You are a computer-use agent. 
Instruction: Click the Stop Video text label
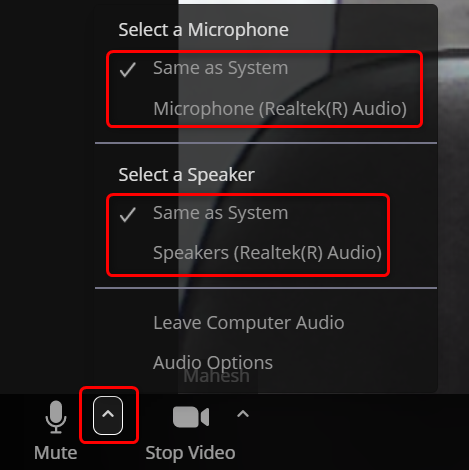pyautogui.click(x=190, y=453)
